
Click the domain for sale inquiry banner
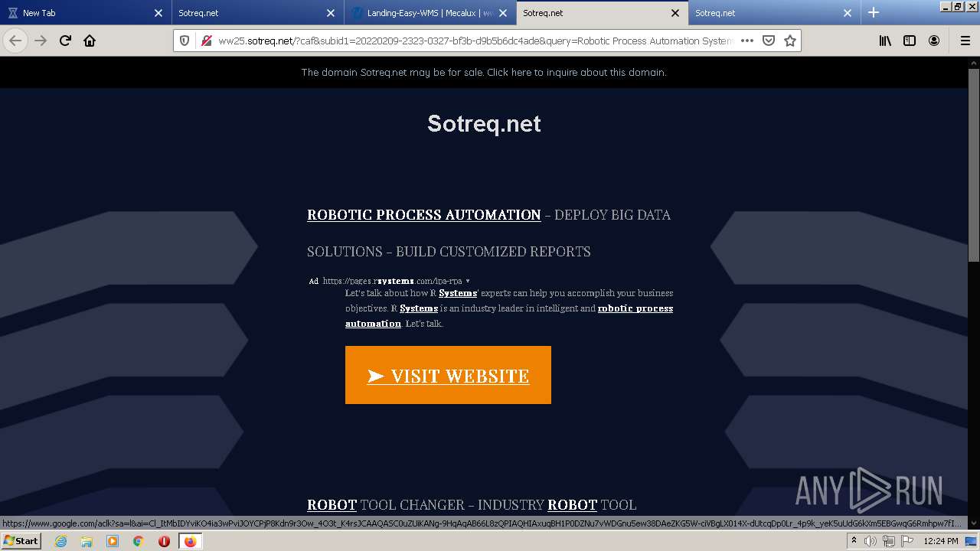point(484,73)
